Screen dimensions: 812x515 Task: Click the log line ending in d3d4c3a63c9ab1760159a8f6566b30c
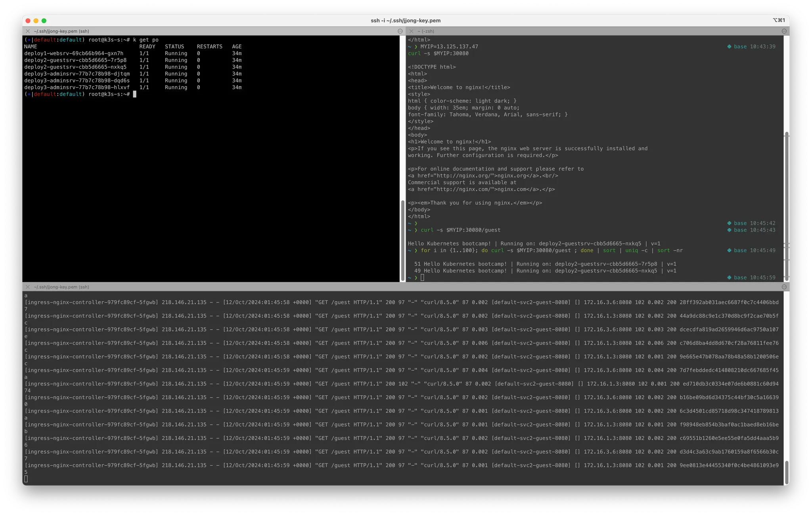click(x=402, y=452)
